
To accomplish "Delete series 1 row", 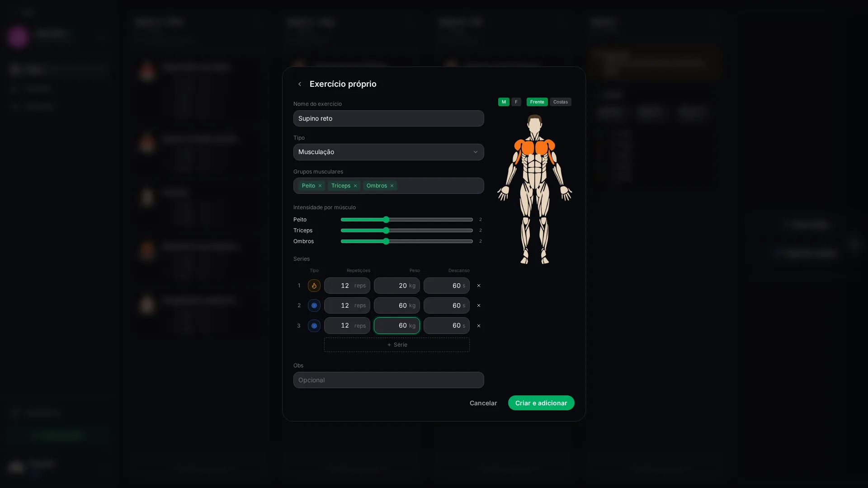I will coord(479,286).
